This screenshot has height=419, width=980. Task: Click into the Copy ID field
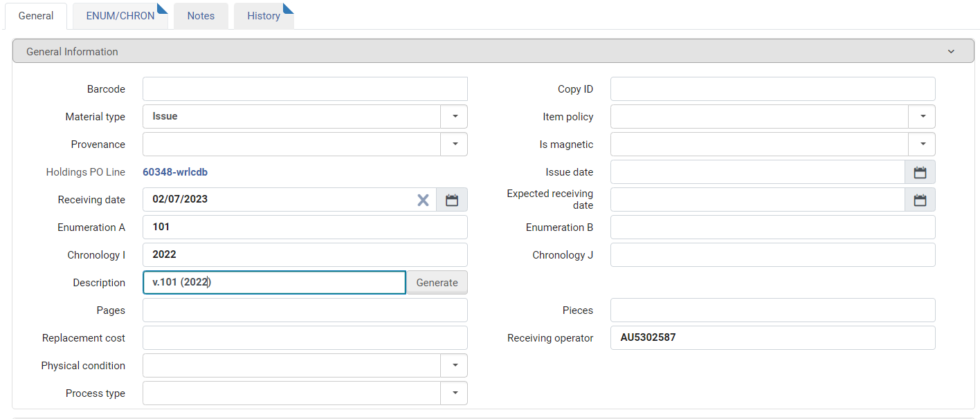[773, 89]
